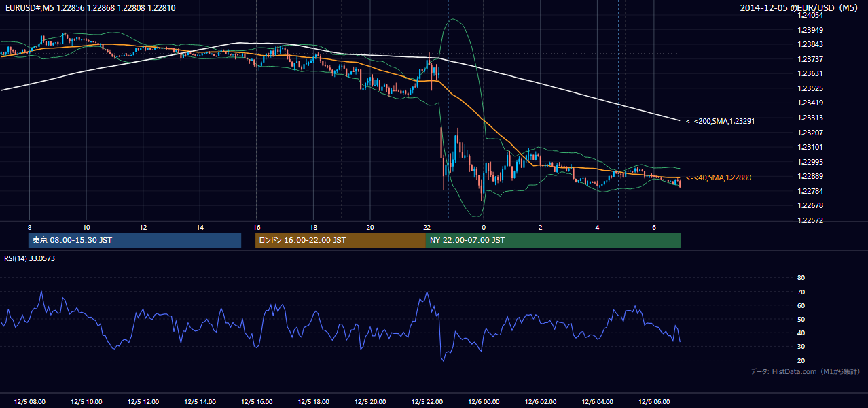
Task: Click price axis value 1.23419
Action: coord(812,103)
